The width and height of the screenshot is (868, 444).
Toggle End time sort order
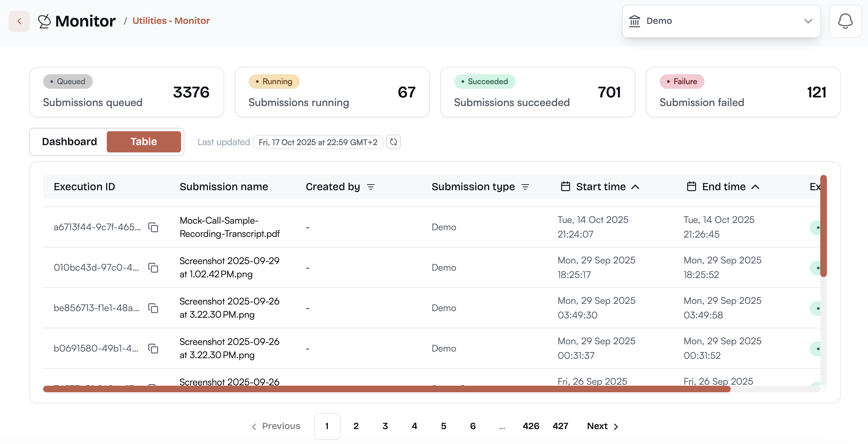755,187
